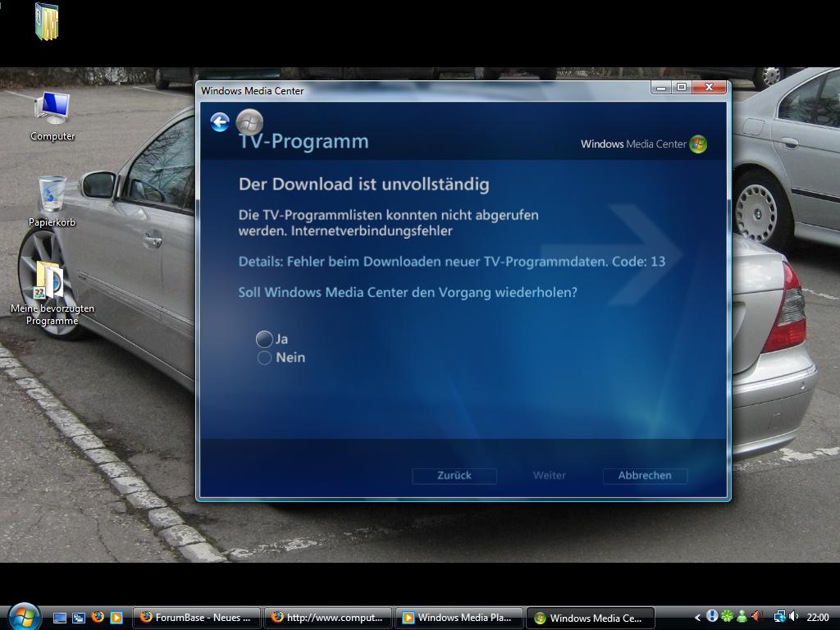This screenshot has height=630, width=840.
Task: Maximize the Windows Media Center window
Action: tap(682, 87)
